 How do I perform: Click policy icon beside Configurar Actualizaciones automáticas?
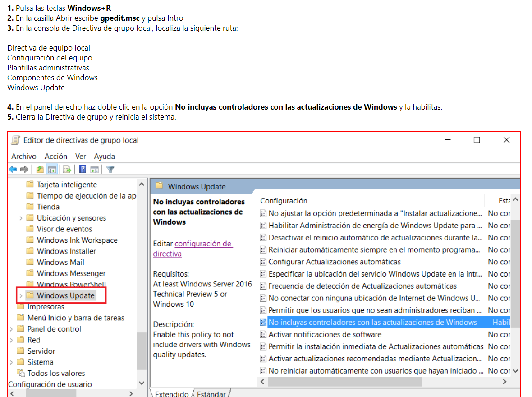[x=263, y=262]
